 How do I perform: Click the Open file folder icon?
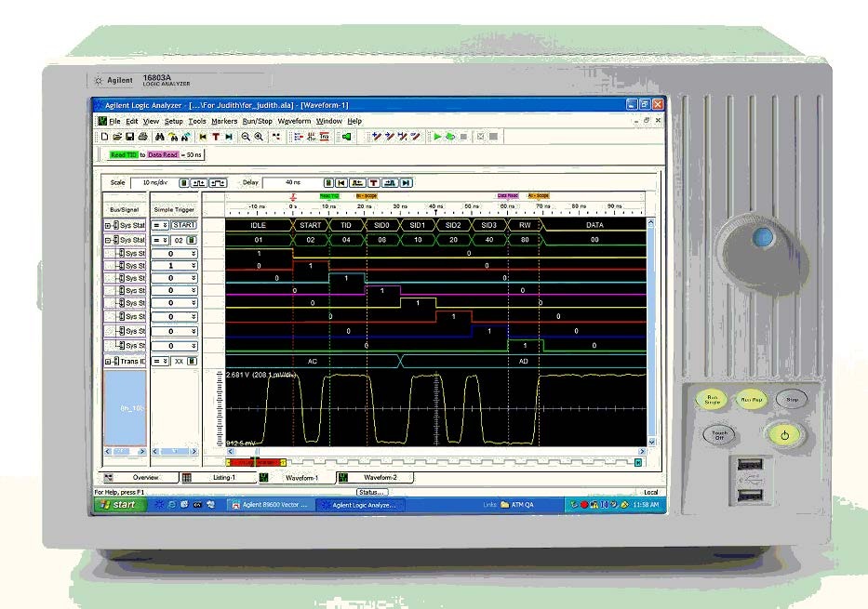coord(117,137)
